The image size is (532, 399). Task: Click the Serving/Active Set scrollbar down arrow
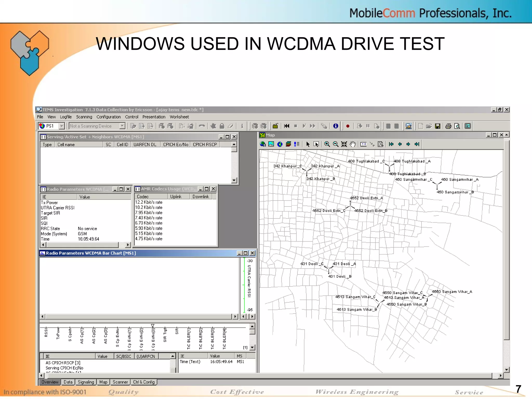coord(234,180)
